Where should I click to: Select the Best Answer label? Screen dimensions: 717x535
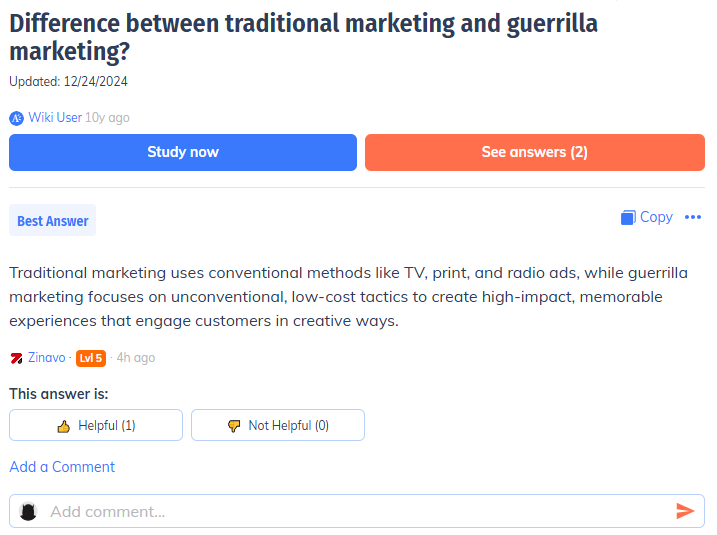[53, 221]
